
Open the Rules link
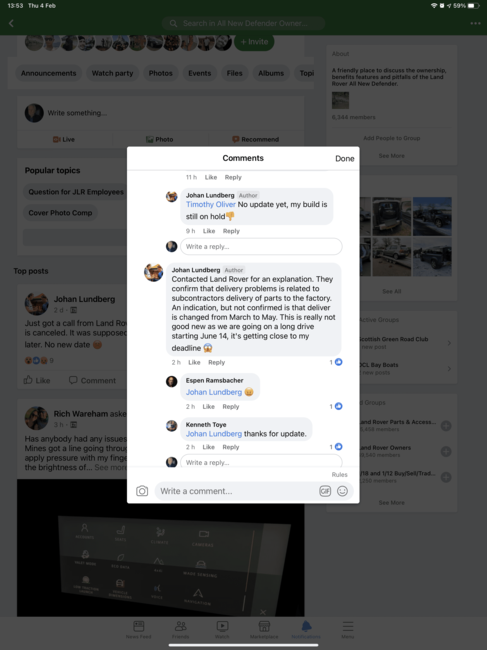(x=339, y=475)
